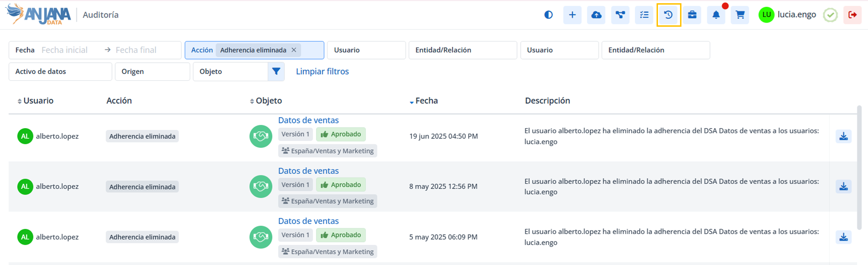The width and height of the screenshot is (868, 265).
Task: Remove the 'Adherencia eliminada' filter tag
Action: pyautogui.click(x=294, y=50)
